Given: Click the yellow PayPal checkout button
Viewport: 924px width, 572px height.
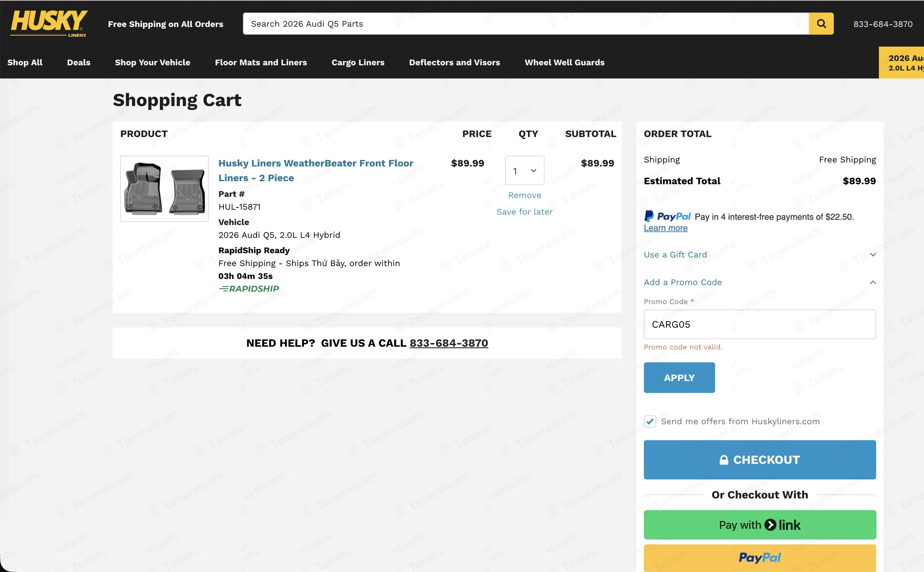Looking at the screenshot, I should (760, 558).
